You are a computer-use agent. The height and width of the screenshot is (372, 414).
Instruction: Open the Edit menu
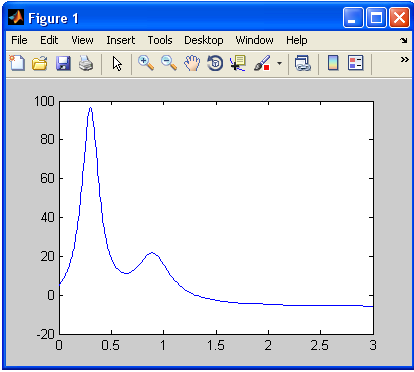(x=49, y=40)
